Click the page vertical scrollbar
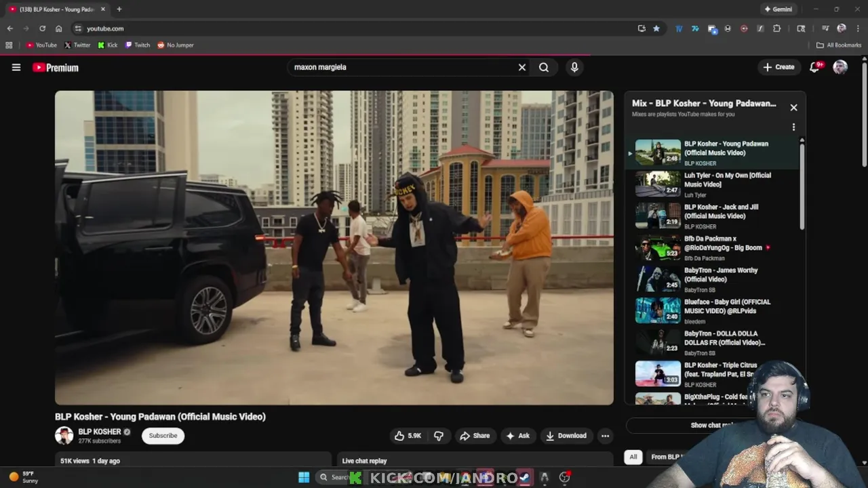Viewport: 868px width, 488px height. (864, 115)
